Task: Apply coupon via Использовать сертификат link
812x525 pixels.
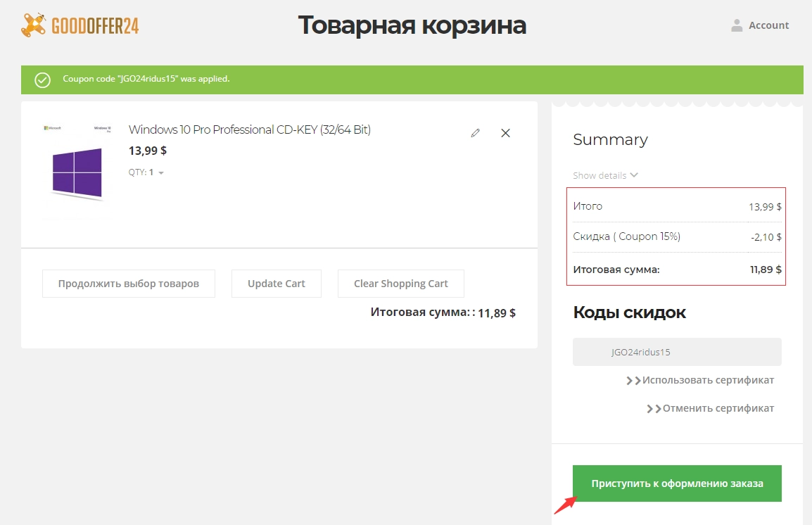Action: pyautogui.click(x=708, y=380)
